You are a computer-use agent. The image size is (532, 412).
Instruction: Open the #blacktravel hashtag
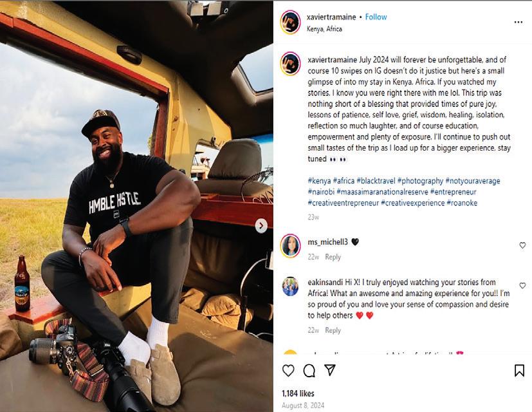click(x=376, y=181)
